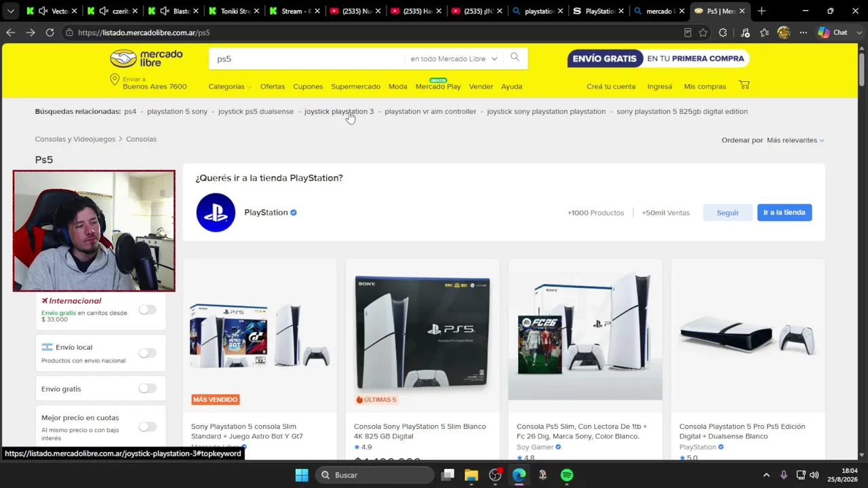Viewport: 868px width, 488px height.
Task: Open Mercado Play in navigation
Action: click(438, 86)
